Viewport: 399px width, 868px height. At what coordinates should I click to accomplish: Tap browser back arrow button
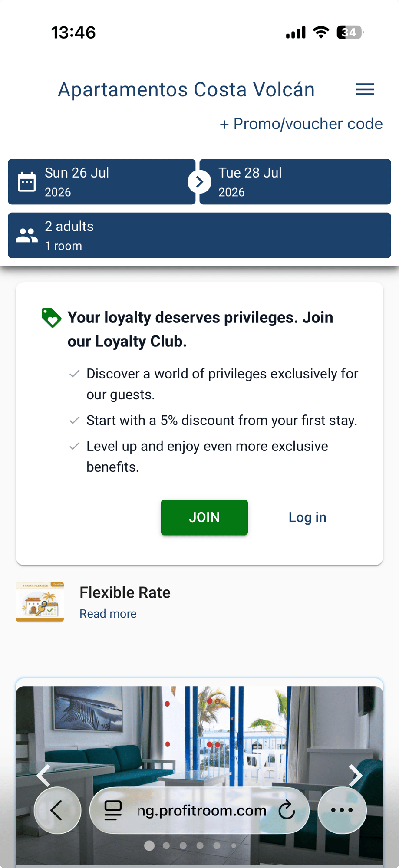coord(57,810)
